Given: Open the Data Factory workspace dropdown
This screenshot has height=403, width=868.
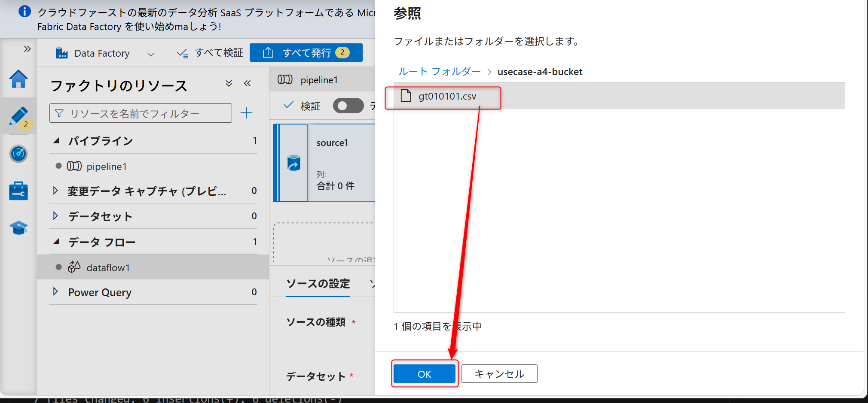Looking at the screenshot, I should tap(151, 53).
